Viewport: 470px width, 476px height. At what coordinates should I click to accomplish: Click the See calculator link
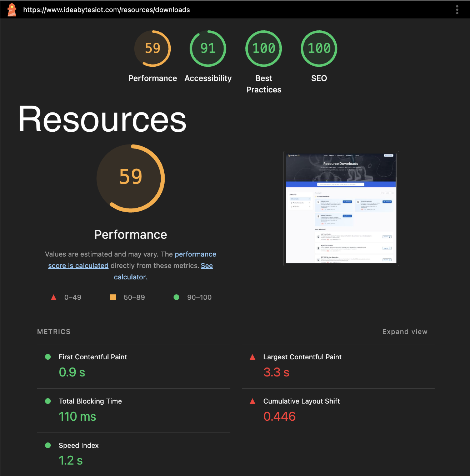click(130, 277)
